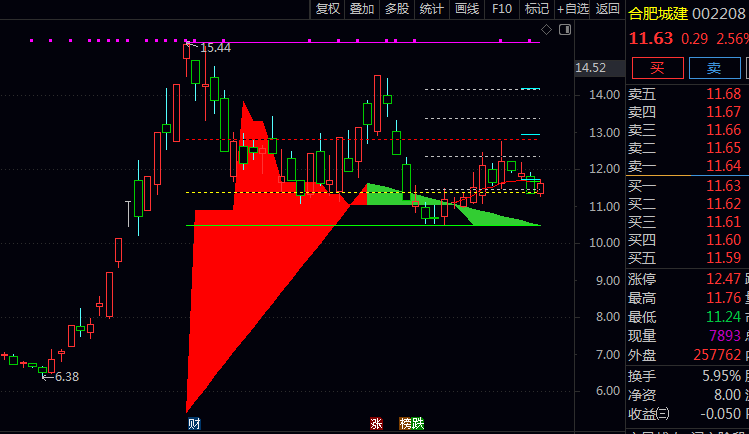
Task: Click current price 11.63 in header
Action: (651, 38)
